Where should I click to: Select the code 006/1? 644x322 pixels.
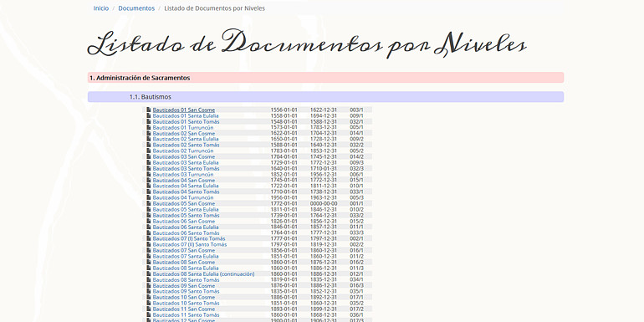pyautogui.click(x=356, y=174)
